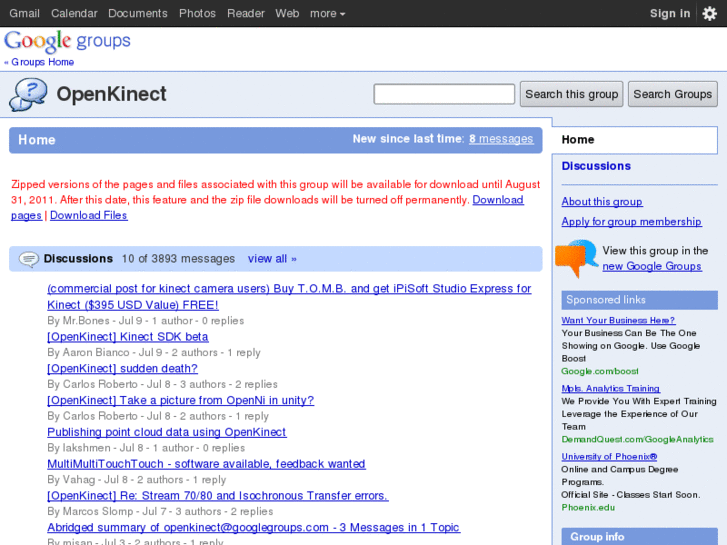Screen dimensions: 727x545
Task: Click the University of Phoenix ad
Action: tap(609, 457)
